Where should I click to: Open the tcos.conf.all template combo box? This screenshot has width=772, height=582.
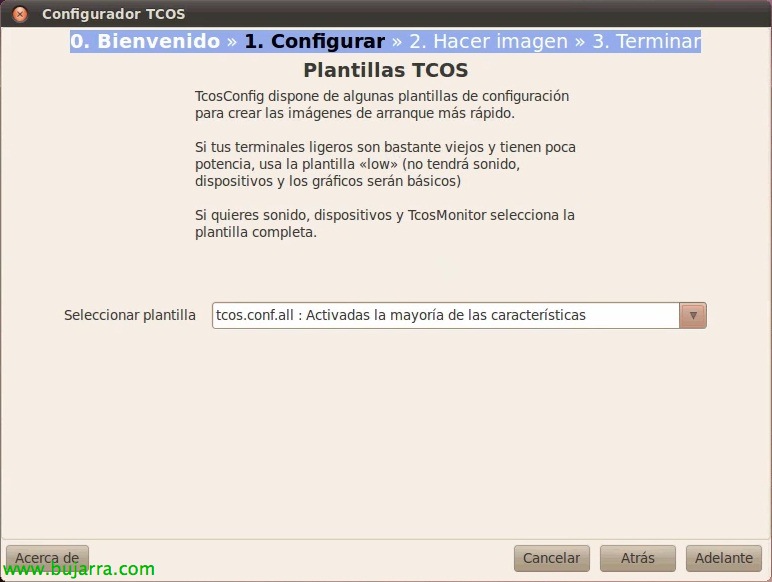pyautogui.click(x=459, y=315)
